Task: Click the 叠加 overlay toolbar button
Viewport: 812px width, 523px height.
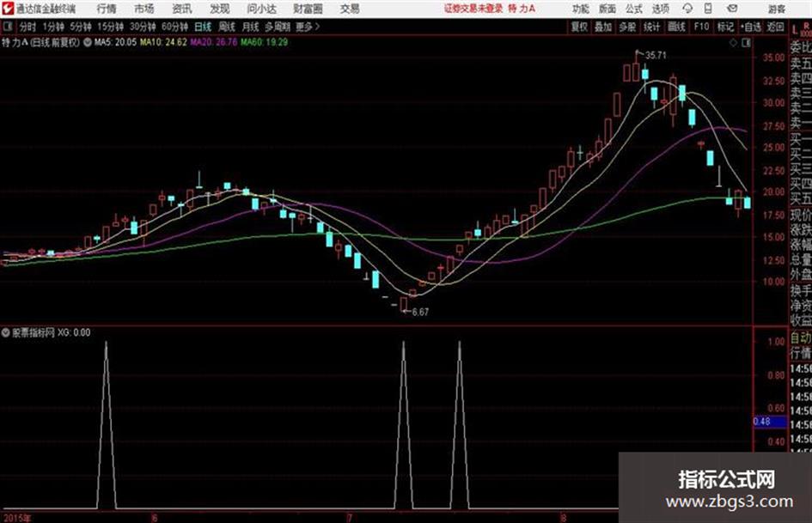Action: (603, 27)
